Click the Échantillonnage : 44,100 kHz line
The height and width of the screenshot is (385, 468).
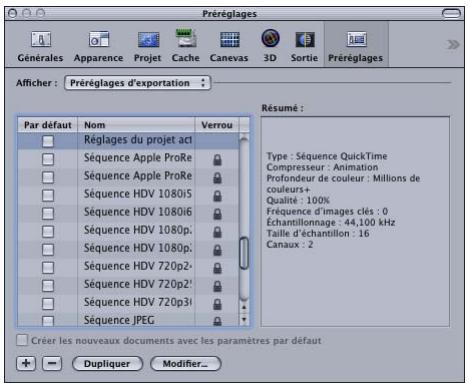pos(331,222)
